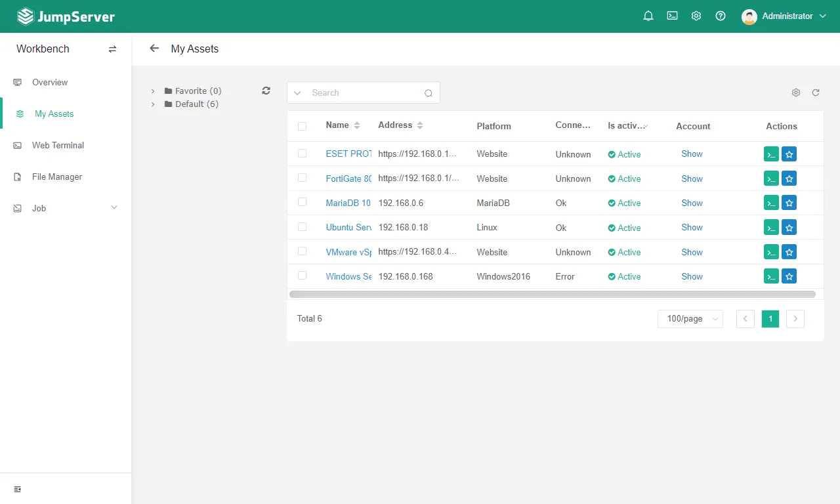Image resolution: width=840 pixels, height=504 pixels.
Task: Go to the previous page
Action: point(745,319)
